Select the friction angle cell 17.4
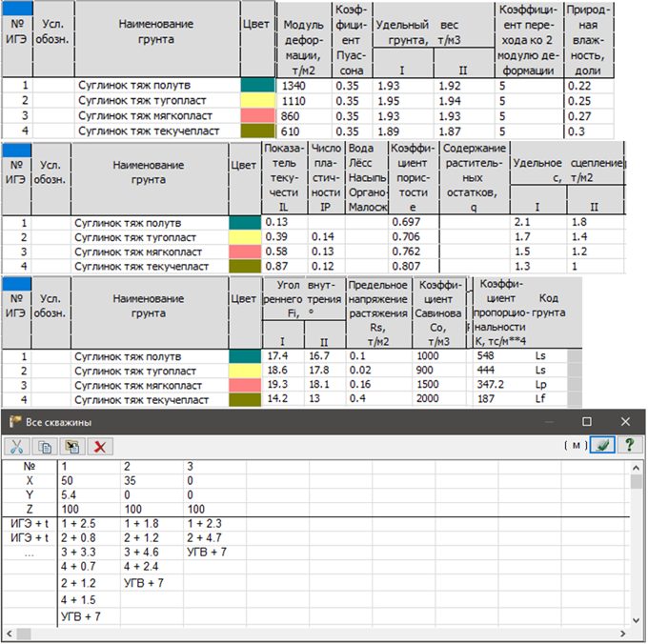 [x=283, y=355]
